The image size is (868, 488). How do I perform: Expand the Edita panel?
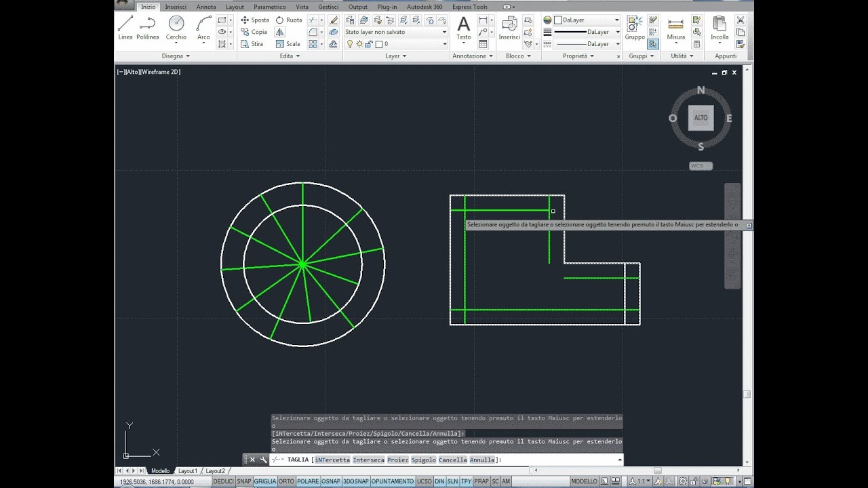(x=290, y=56)
